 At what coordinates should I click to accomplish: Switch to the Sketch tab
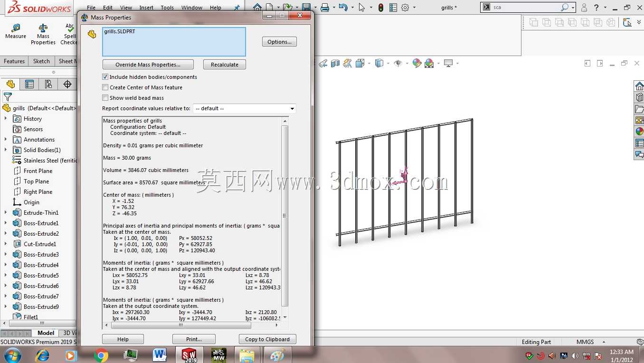point(41,61)
